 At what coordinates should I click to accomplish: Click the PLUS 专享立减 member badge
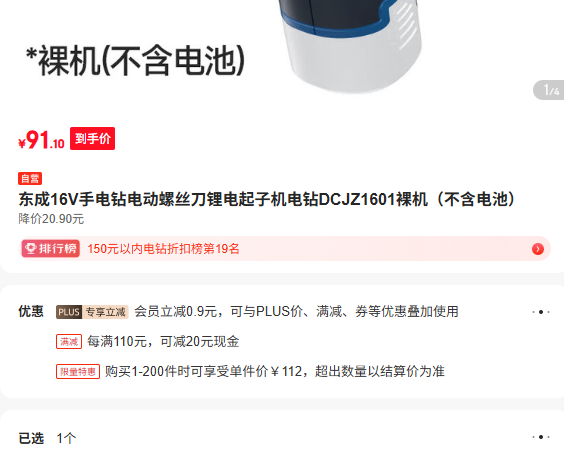[x=92, y=312]
